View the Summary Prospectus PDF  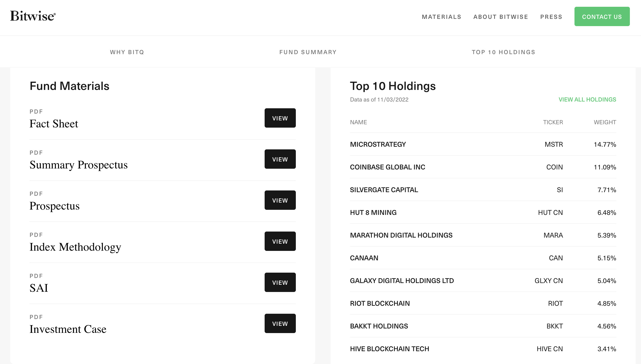pyautogui.click(x=280, y=159)
